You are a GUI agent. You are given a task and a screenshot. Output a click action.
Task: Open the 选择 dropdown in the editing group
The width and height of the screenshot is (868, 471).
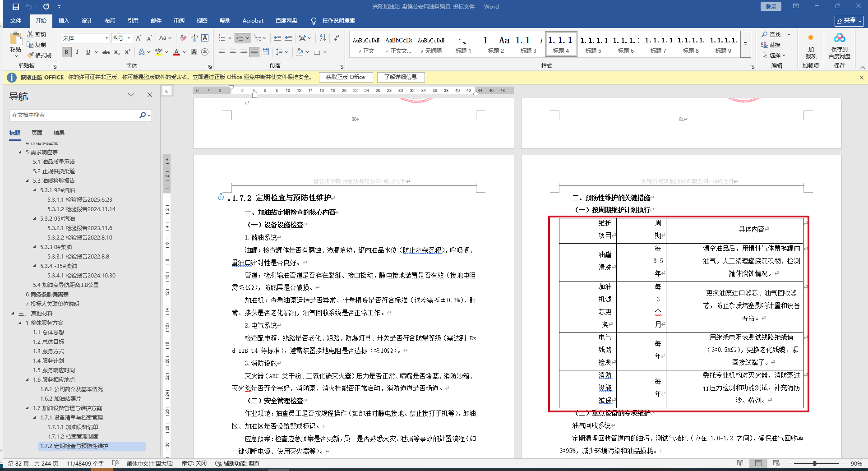point(774,55)
